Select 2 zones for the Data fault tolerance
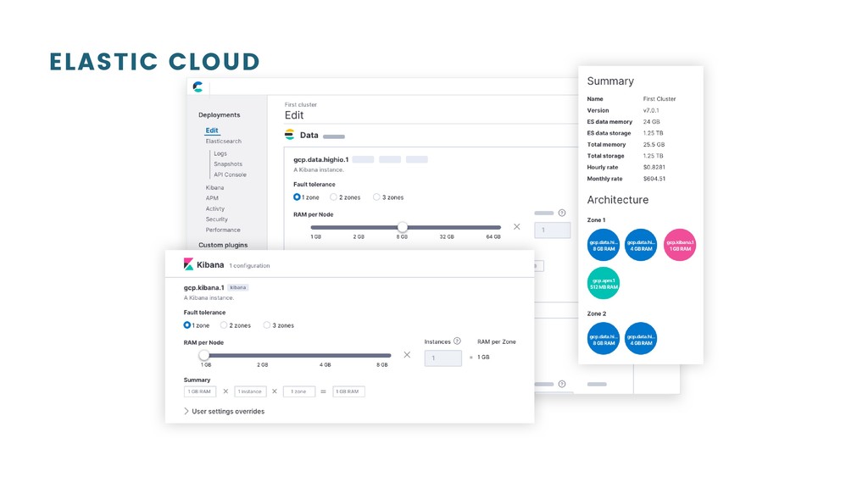This screenshot has width=868, height=488. point(333,197)
